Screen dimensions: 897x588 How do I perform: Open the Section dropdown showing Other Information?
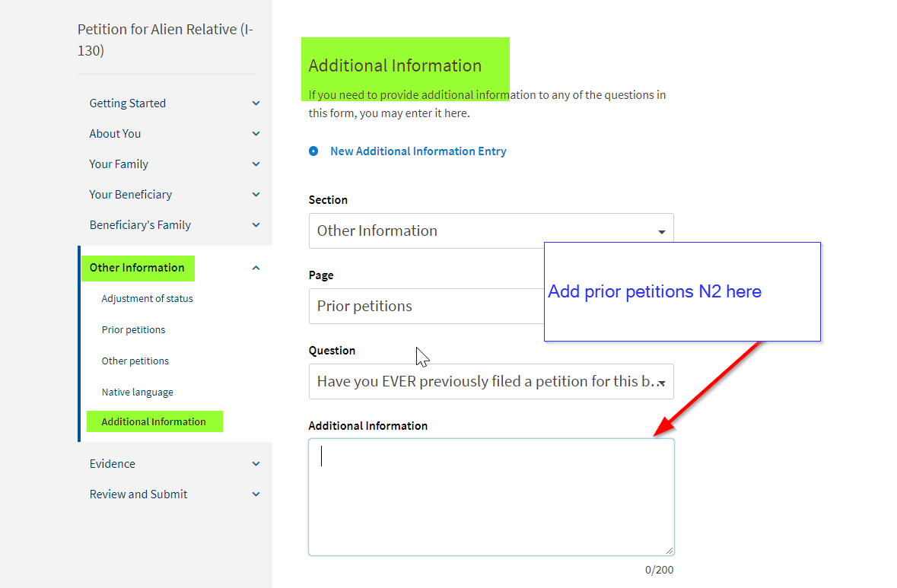(x=491, y=231)
